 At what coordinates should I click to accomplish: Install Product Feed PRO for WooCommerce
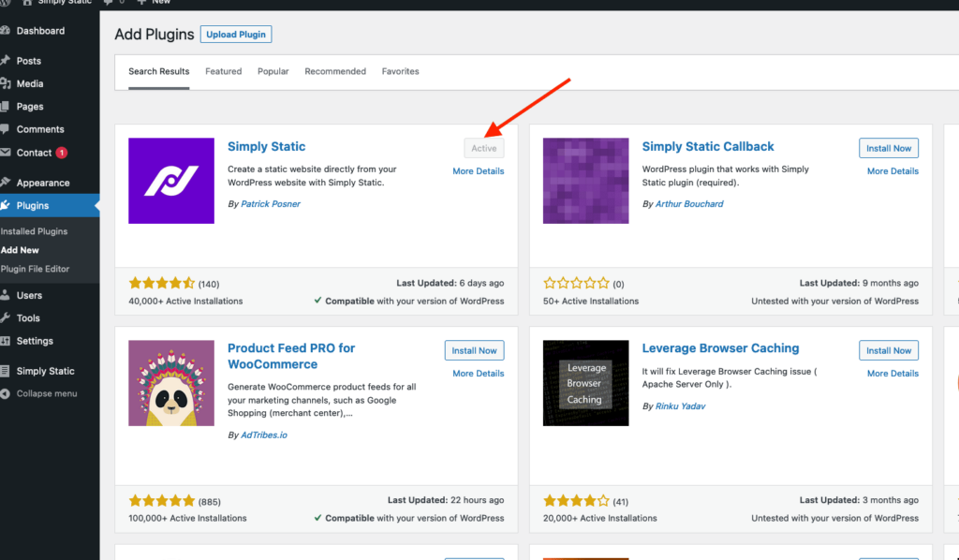click(x=474, y=350)
